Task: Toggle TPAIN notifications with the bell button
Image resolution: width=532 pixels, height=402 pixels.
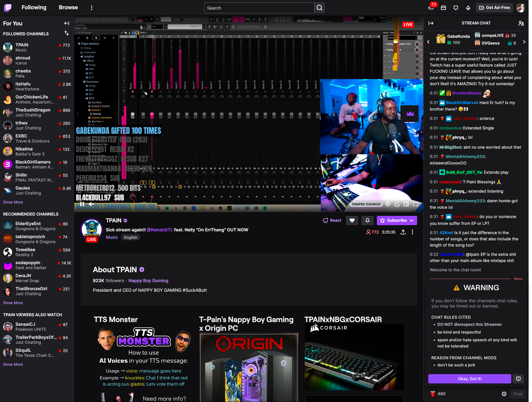Action: pyautogui.click(x=368, y=221)
